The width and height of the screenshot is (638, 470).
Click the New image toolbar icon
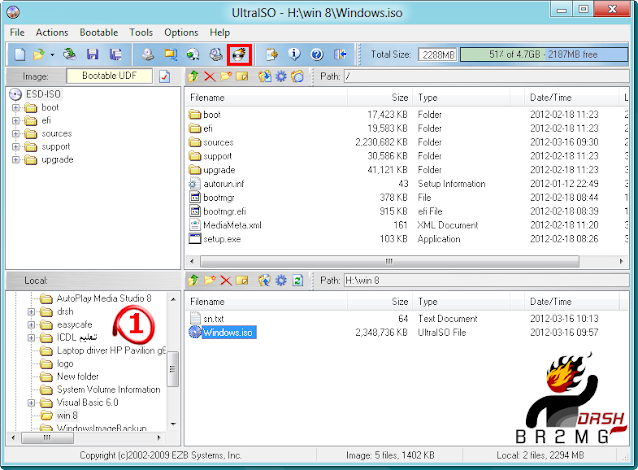click(x=20, y=54)
